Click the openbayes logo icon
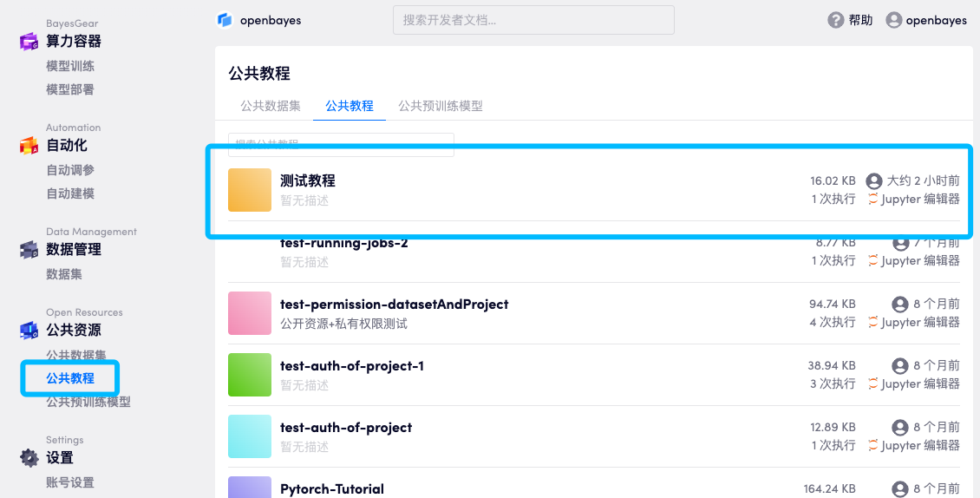Screen dimensions: 980x498 (x=225, y=20)
